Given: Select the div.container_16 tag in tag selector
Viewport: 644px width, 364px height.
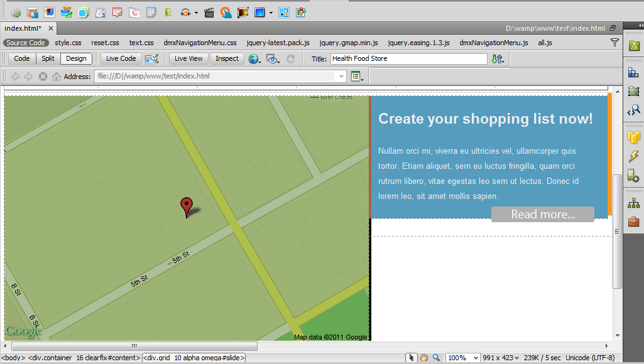Looking at the screenshot, I should coord(84,358).
